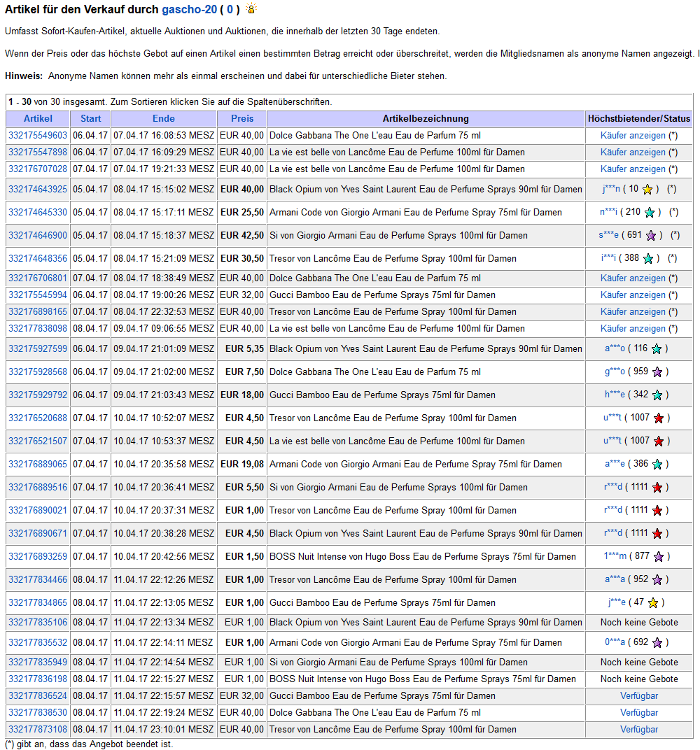The height and width of the screenshot is (750, 700).
Task: Open item link 332175927599
Action: point(38,348)
